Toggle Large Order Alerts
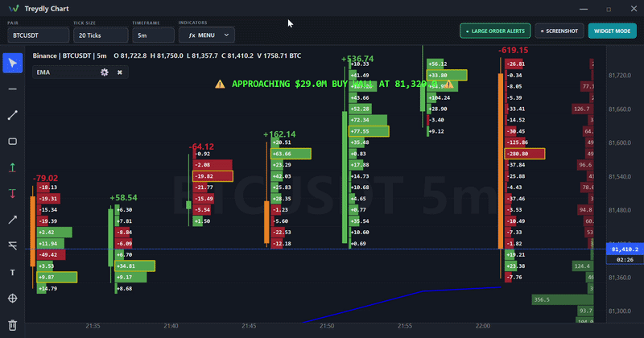Viewport: 644px width, 338px height. click(x=495, y=31)
